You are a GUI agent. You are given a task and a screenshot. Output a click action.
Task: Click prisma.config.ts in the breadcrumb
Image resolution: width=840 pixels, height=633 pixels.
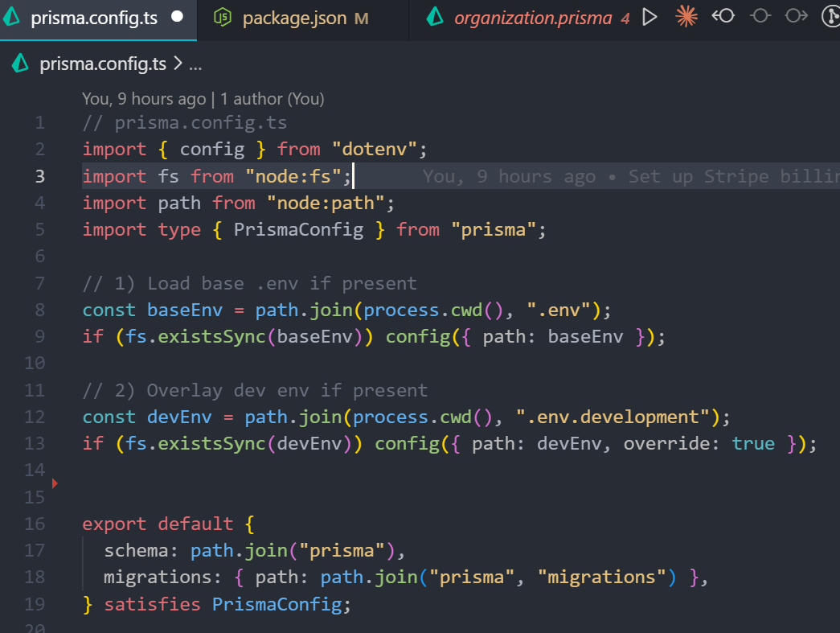103,64
